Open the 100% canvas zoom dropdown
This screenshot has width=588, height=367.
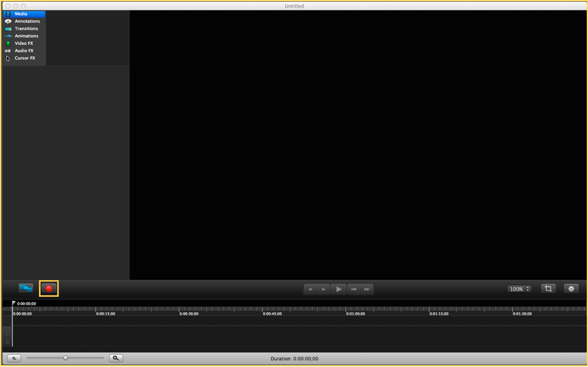coord(520,289)
